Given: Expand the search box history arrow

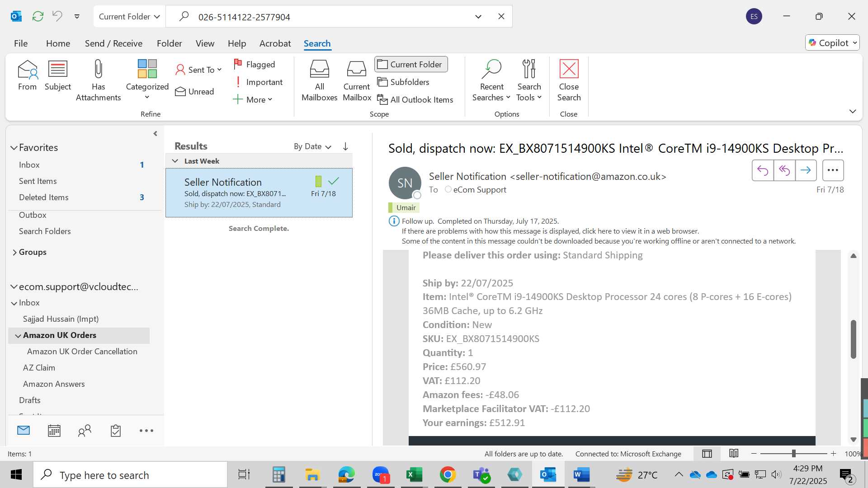Looking at the screenshot, I should click(x=478, y=17).
